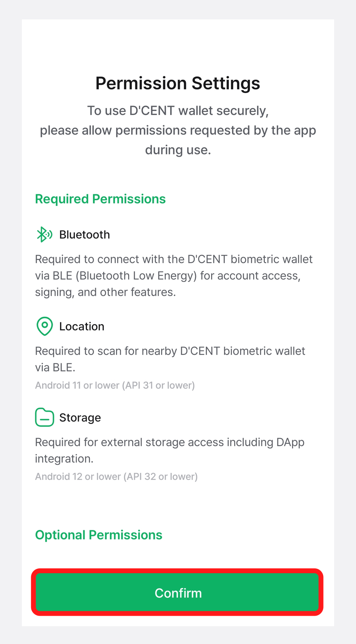Tap the green Confirm button
The width and height of the screenshot is (356, 644).
click(177, 592)
